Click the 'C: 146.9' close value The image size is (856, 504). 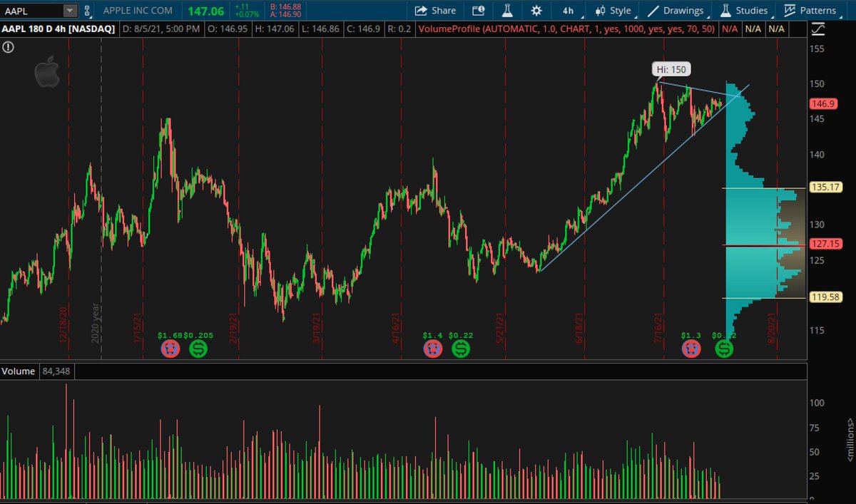(x=362, y=29)
